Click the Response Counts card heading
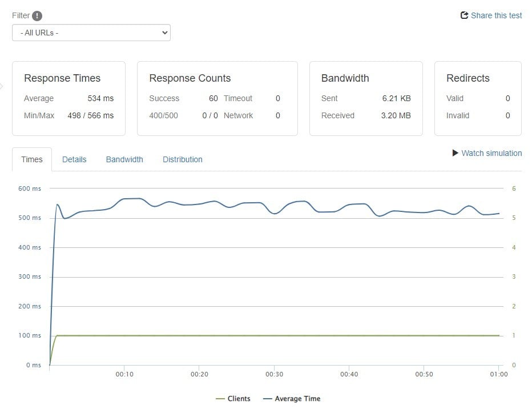The image size is (532, 413). (190, 78)
